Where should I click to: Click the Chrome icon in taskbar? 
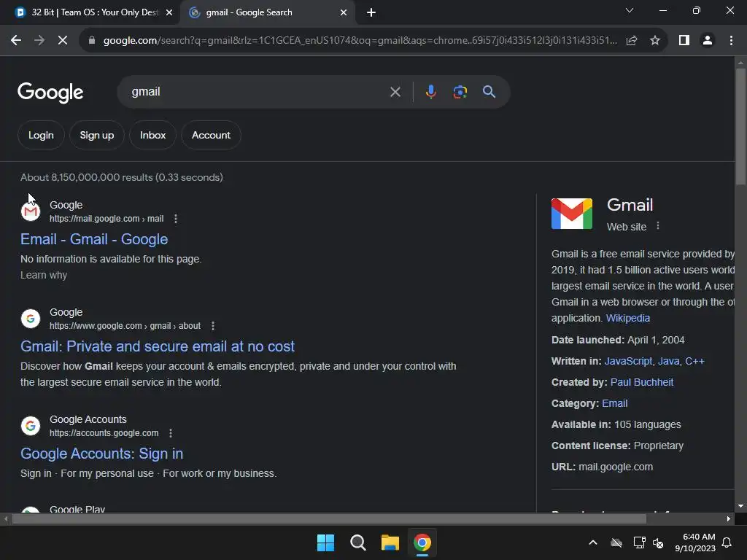[x=422, y=542]
